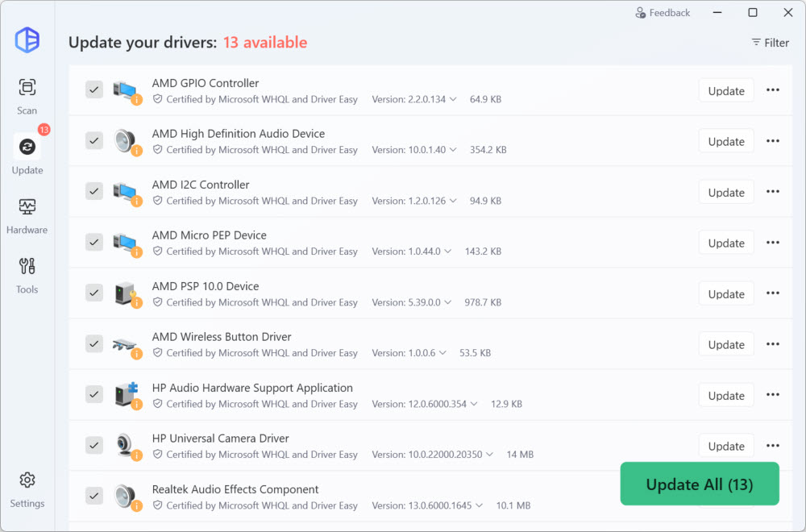Screen dimensions: 806x532
Task: Switch to the Update tab in sidebar
Action: tap(27, 155)
